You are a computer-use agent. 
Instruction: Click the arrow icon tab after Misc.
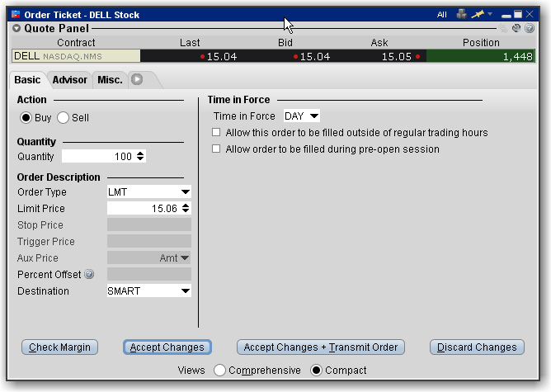click(x=137, y=80)
